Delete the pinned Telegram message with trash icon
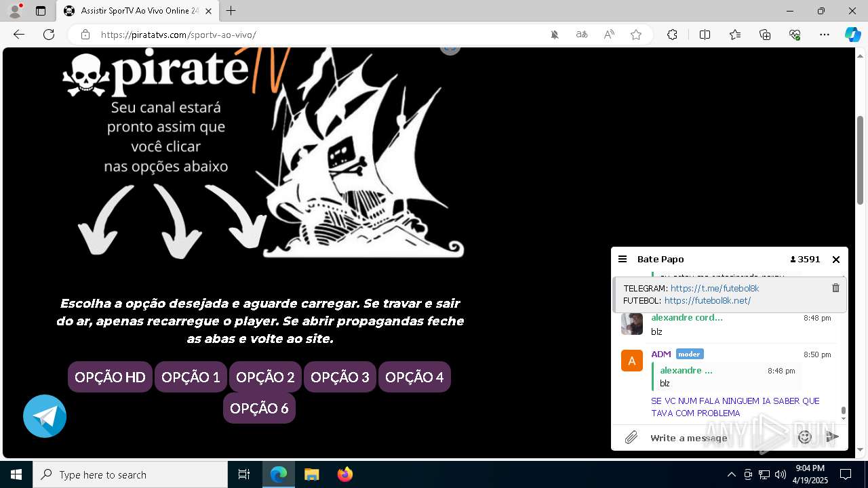The height and width of the screenshot is (488, 868). 835,288
